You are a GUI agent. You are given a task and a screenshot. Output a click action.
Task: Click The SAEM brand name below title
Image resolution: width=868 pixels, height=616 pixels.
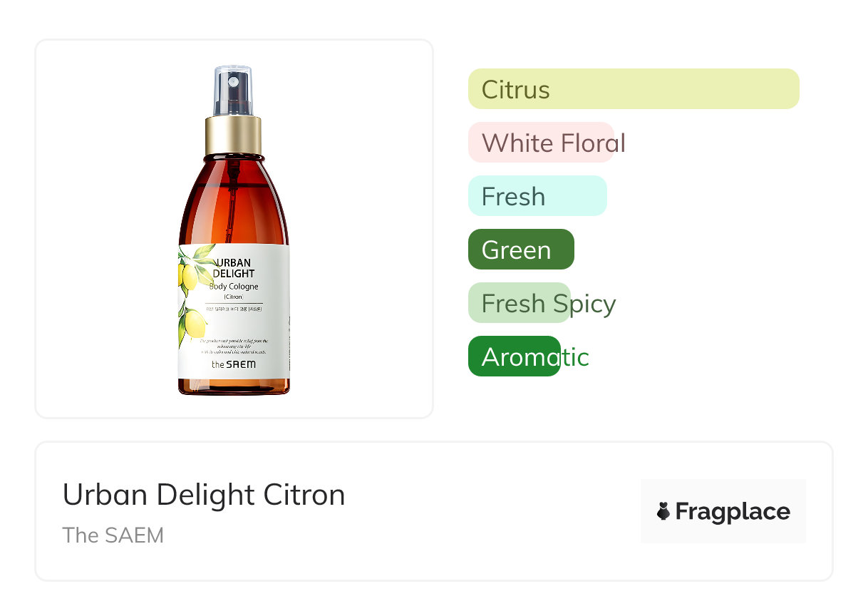[113, 535]
